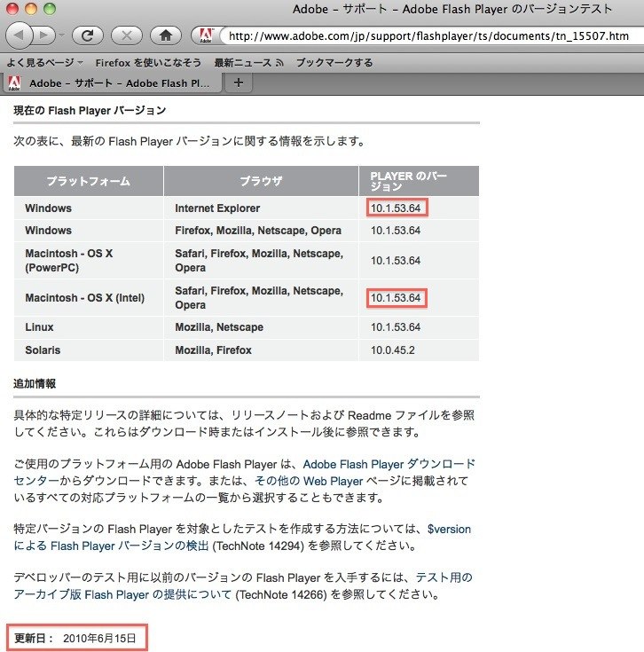Click Adobe favicon on the open tab
The image size is (644, 652).
pos(14,82)
